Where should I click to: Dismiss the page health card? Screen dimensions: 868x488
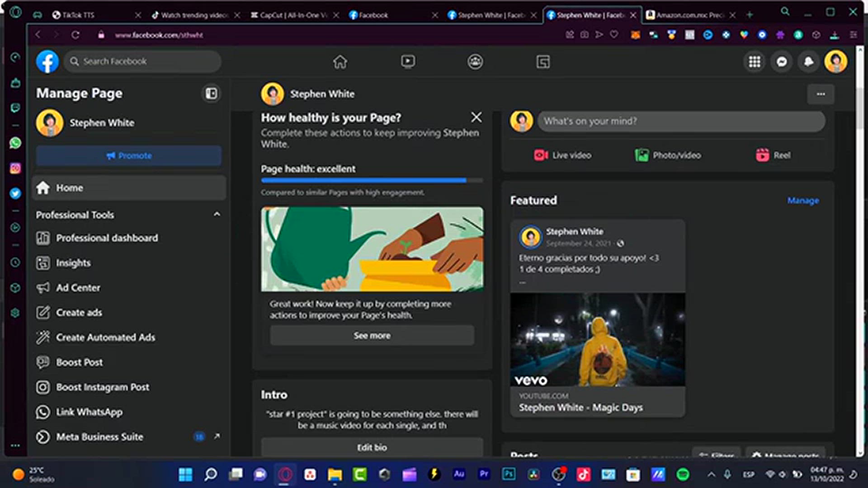coord(476,117)
